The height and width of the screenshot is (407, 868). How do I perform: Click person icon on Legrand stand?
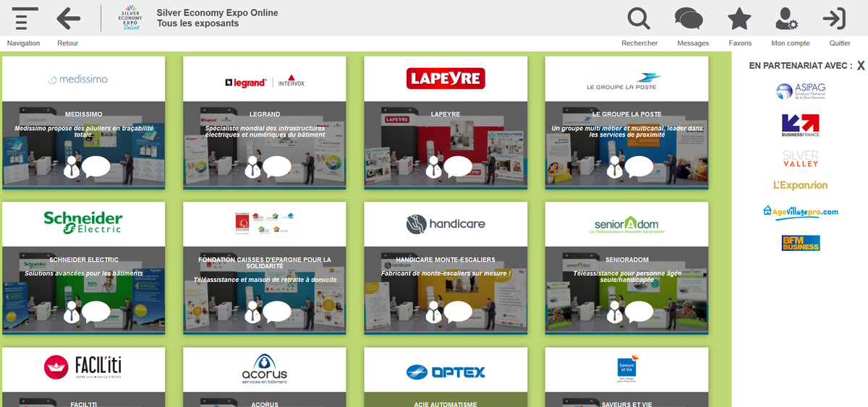252,167
